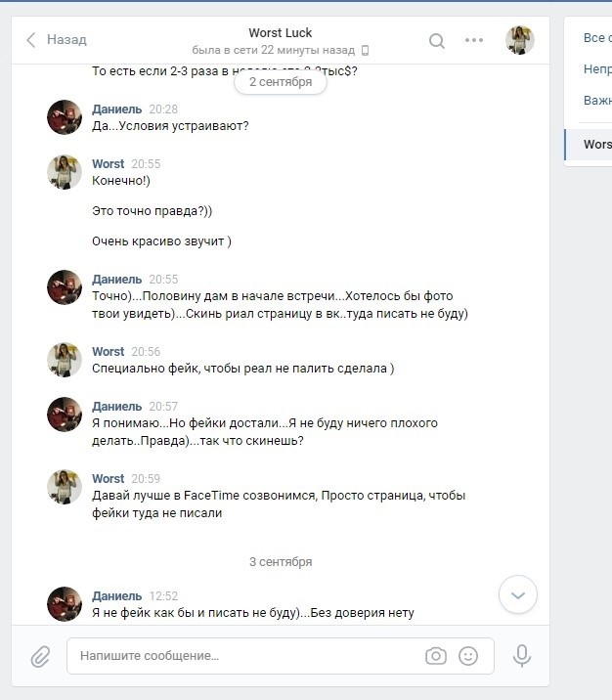Screen dimensions: 612x700
Task: Start voice message with microphone icon
Action: pos(521,656)
